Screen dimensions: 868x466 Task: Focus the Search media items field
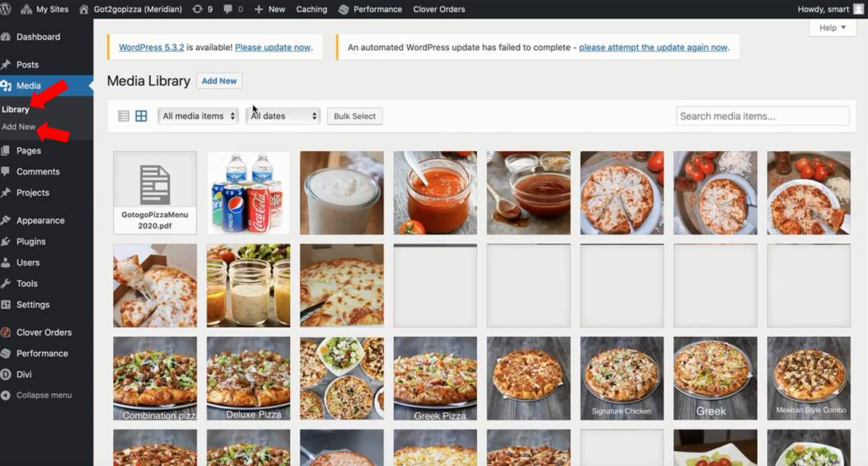click(x=762, y=115)
